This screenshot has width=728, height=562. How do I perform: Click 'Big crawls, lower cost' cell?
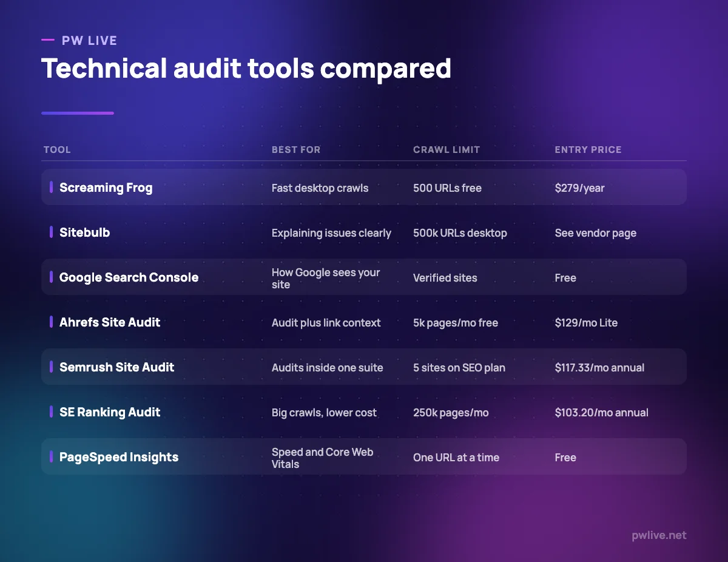(324, 413)
